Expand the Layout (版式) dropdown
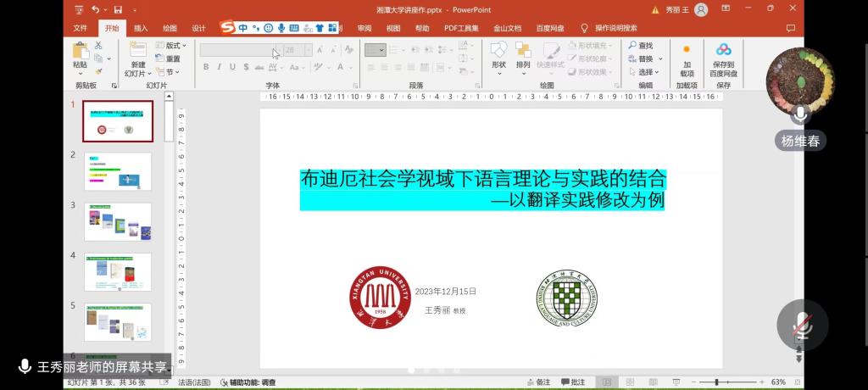This screenshot has width=868, height=390. coord(173,46)
